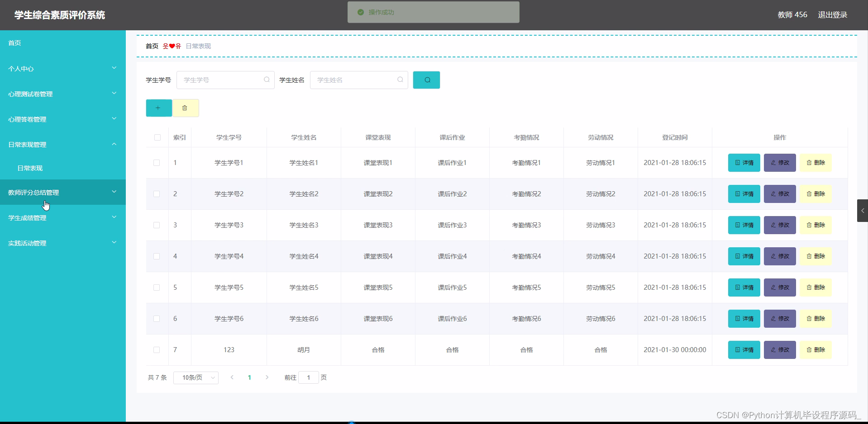Open 详情 for row 学生学号3
The height and width of the screenshot is (424, 868).
[744, 225]
